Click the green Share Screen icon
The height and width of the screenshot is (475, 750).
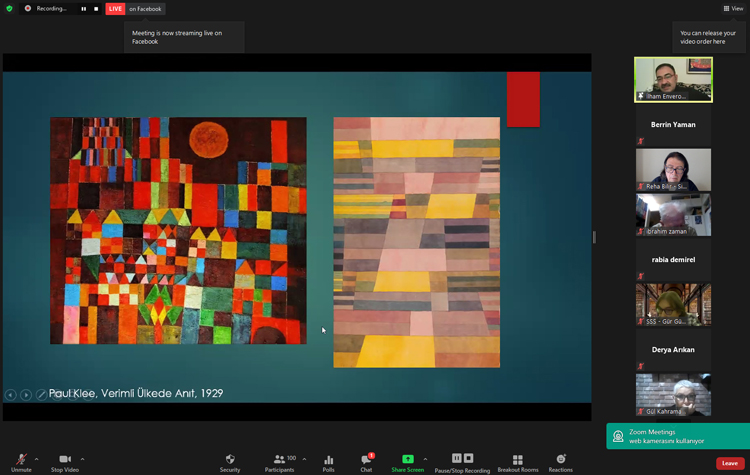coord(407,459)
